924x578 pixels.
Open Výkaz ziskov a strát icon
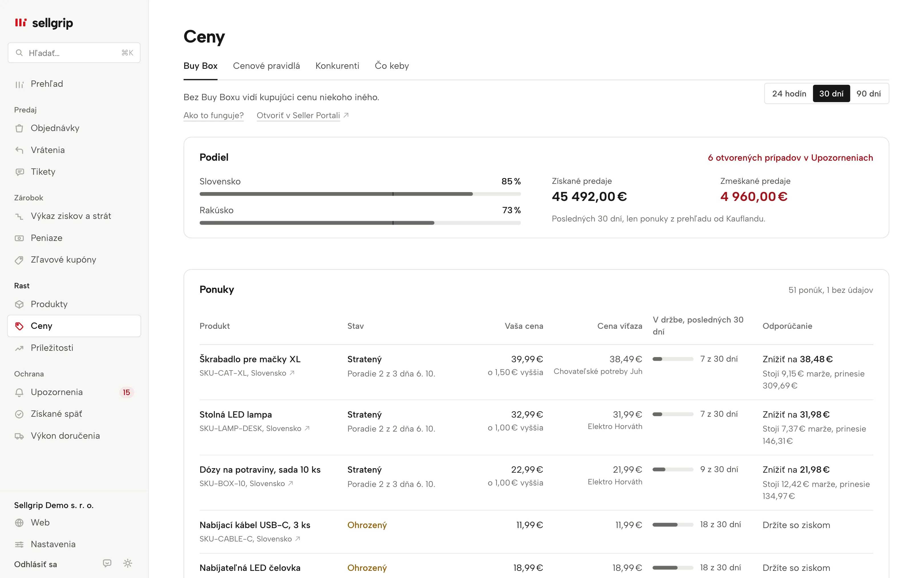[x=19, y=216]
